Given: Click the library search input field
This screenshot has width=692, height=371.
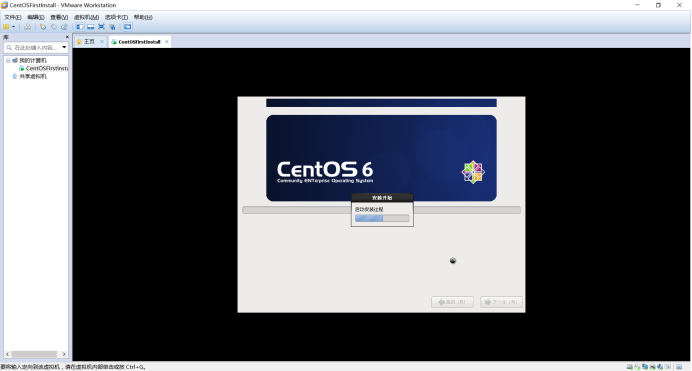Looking at the screenshot, I should [36, 47].
